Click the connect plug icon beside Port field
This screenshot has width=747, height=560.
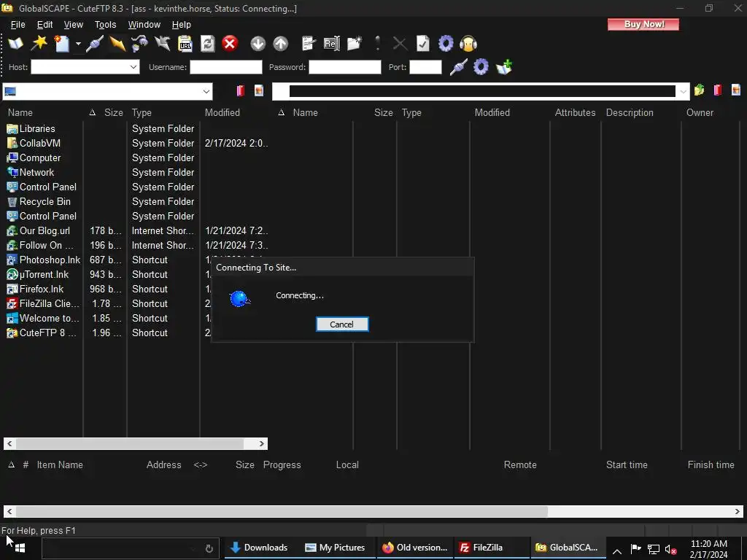pos(458,67)
